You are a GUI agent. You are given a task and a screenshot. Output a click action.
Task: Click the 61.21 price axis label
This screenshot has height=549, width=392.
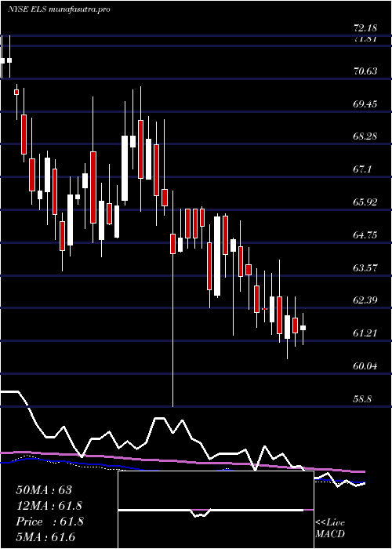click(x=365, y=333)
